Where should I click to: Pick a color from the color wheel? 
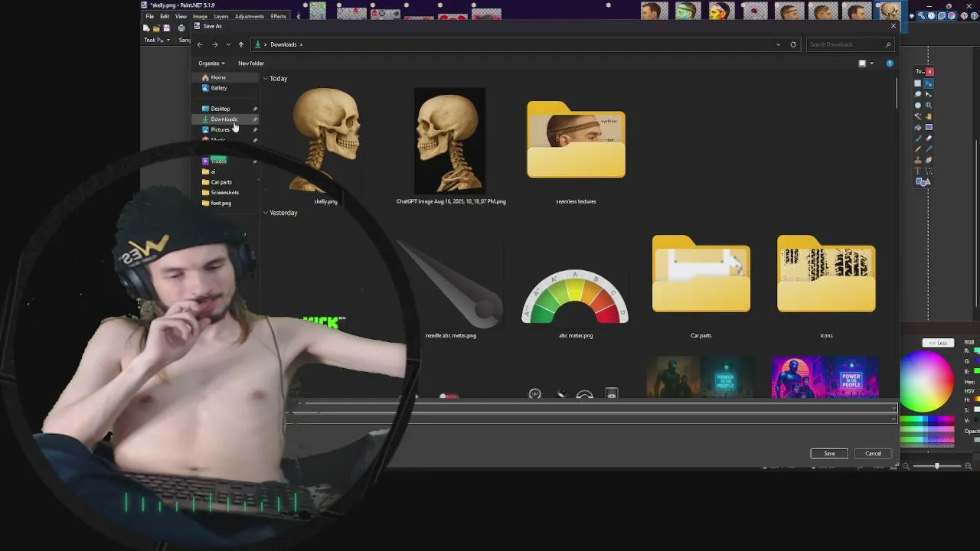coord(926,381)
